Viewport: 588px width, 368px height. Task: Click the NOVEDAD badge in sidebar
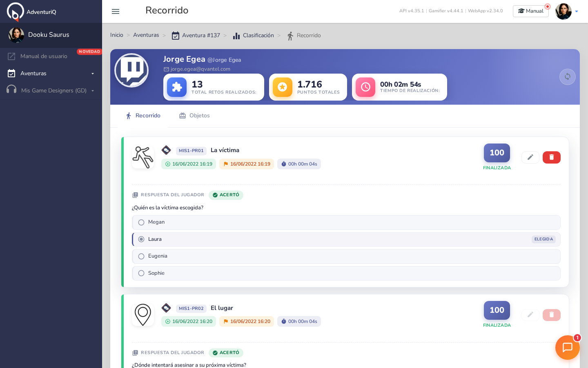pos(89,52)
